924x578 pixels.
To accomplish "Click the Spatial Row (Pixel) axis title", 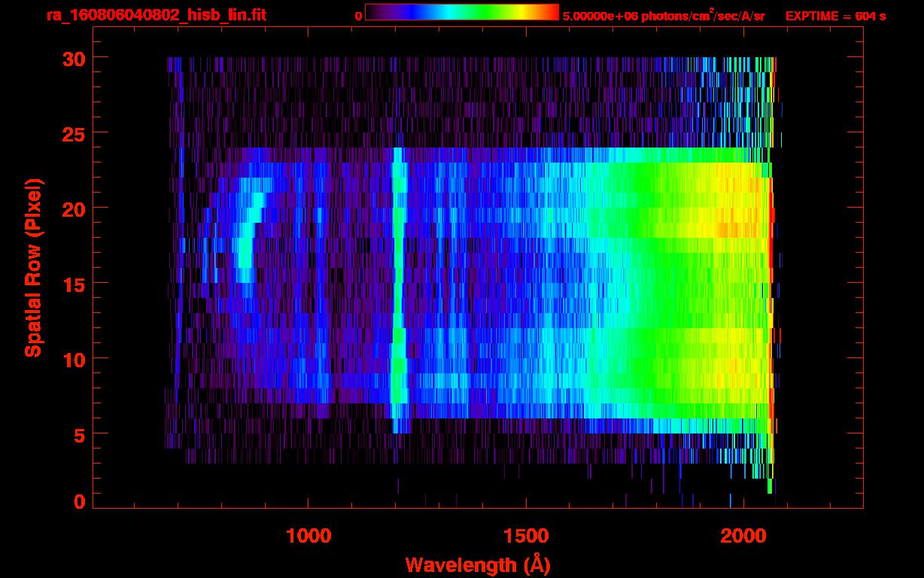I will click(33, 267).
